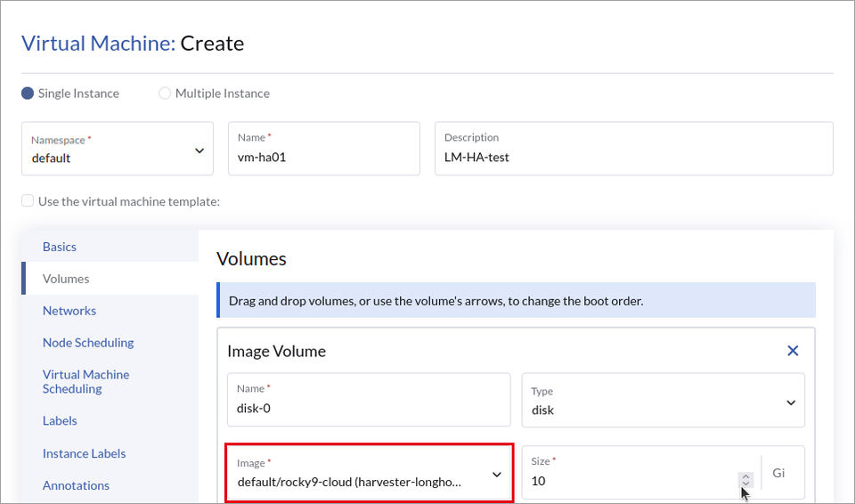Expand the Image selection dropdown
The width and height of the screenshot is (855, 504).
(x=369, y=472)
